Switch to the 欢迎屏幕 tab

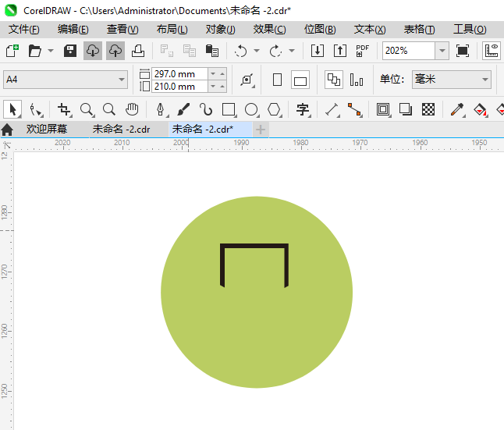(x=47, y=130)
